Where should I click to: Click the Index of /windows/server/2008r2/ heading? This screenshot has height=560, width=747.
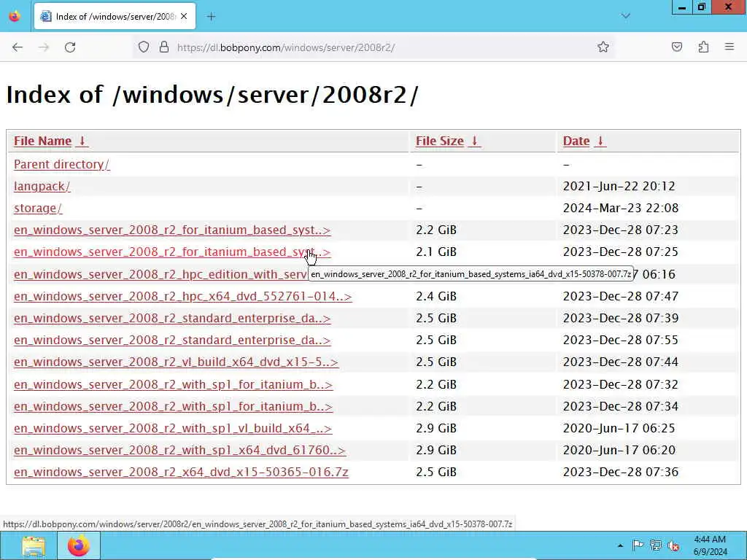tap(212, 94)
